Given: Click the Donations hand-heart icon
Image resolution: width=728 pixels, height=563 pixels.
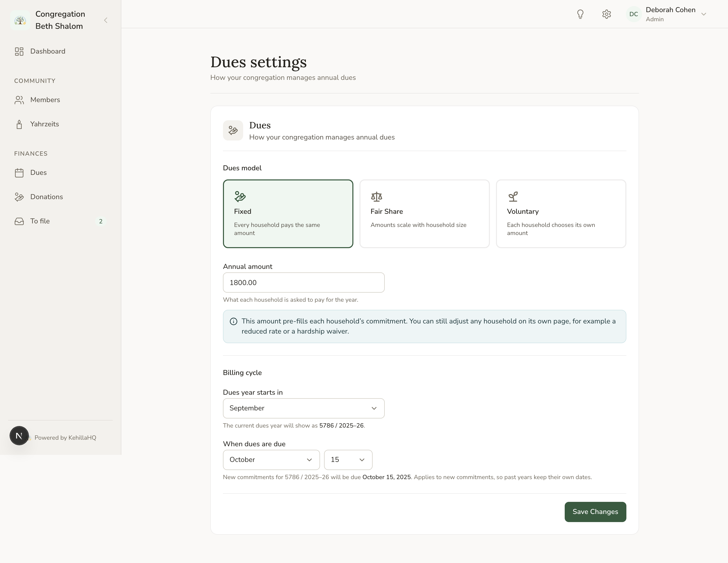Looking at the screenshot, I should pyautogui.click(x=19, y=197).
